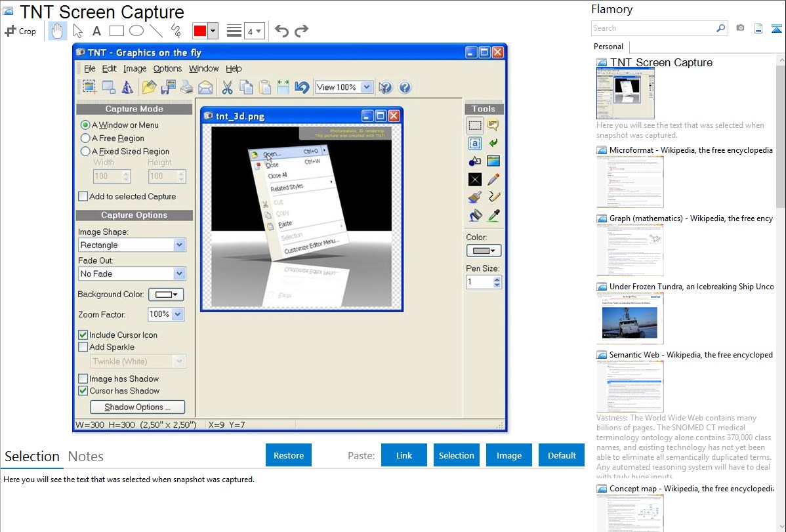Click the Link paste button
This screenshot has height=532, width=786.
click(404, 455)
